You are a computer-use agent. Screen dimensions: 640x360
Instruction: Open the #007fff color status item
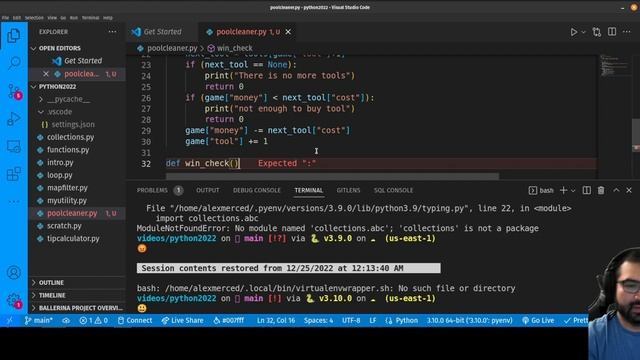click(229, 320)
